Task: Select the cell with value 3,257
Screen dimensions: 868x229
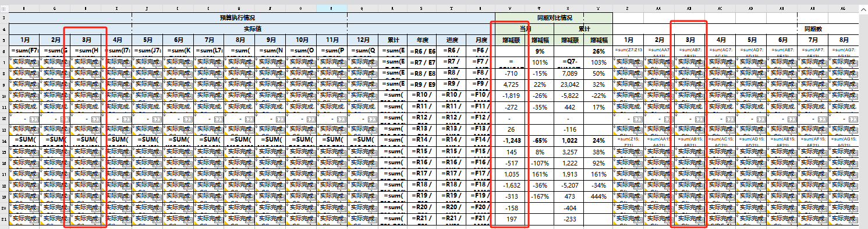Action: [x=569, y=152]
